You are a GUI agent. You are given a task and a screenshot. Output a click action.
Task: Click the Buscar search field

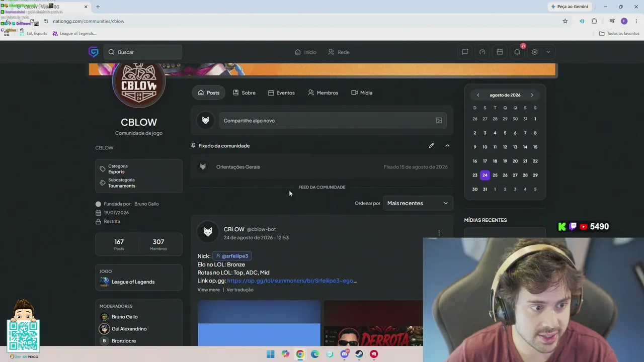pyautogui.click(x=143, y=52)
